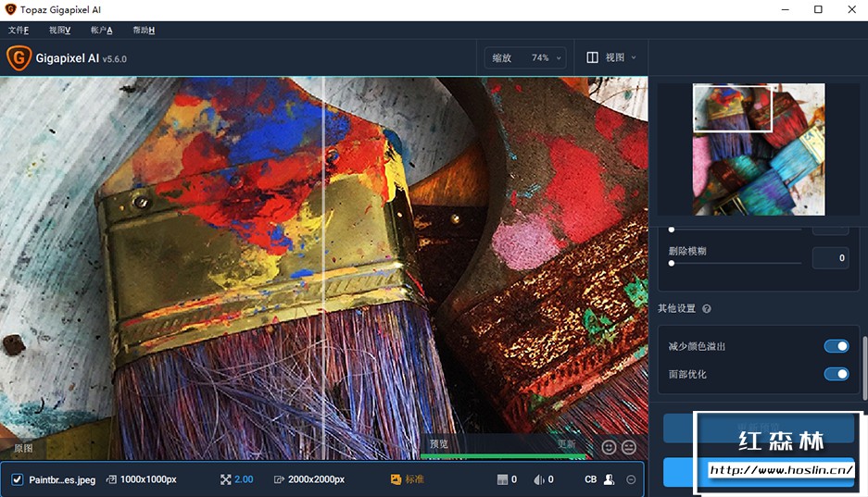This screenshot has width=868, height=497.
Task: Click the 预览 preview label
Action: point(439,444)
